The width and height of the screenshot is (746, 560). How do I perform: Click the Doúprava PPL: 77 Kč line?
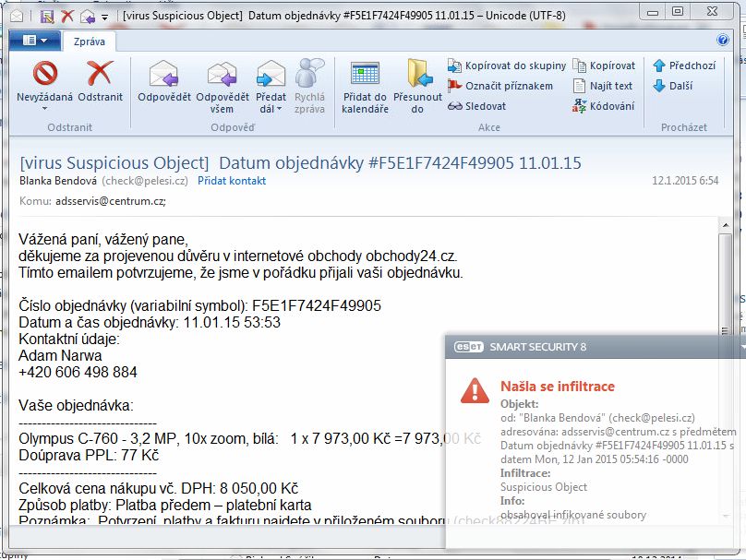[89, 455]
